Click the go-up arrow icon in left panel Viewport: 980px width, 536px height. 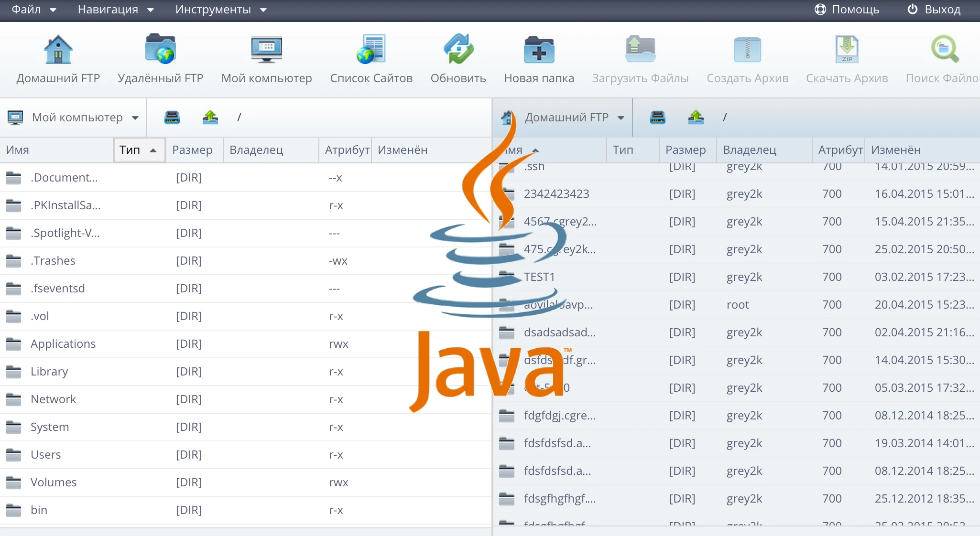click(x=210, y=117)
